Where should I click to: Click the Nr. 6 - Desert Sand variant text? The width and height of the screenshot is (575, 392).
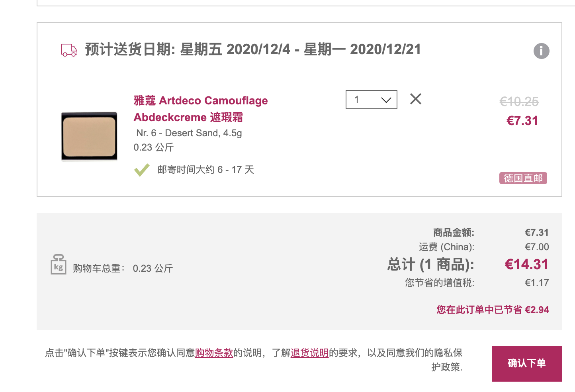[x=189, y=133]
